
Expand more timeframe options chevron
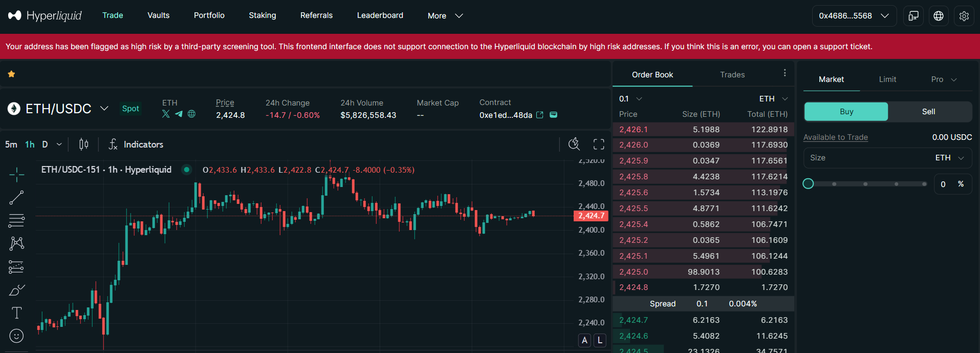[x=59, y=144]
